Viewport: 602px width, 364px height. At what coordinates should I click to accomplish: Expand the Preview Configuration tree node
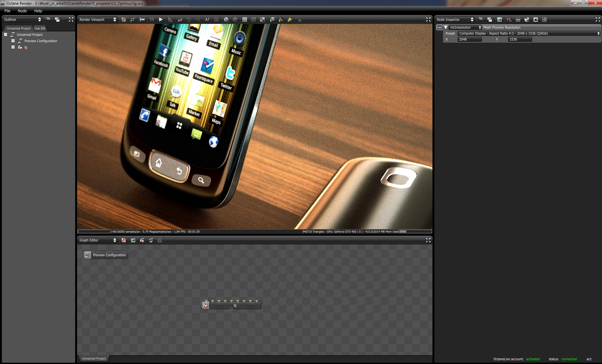(13, 41)
